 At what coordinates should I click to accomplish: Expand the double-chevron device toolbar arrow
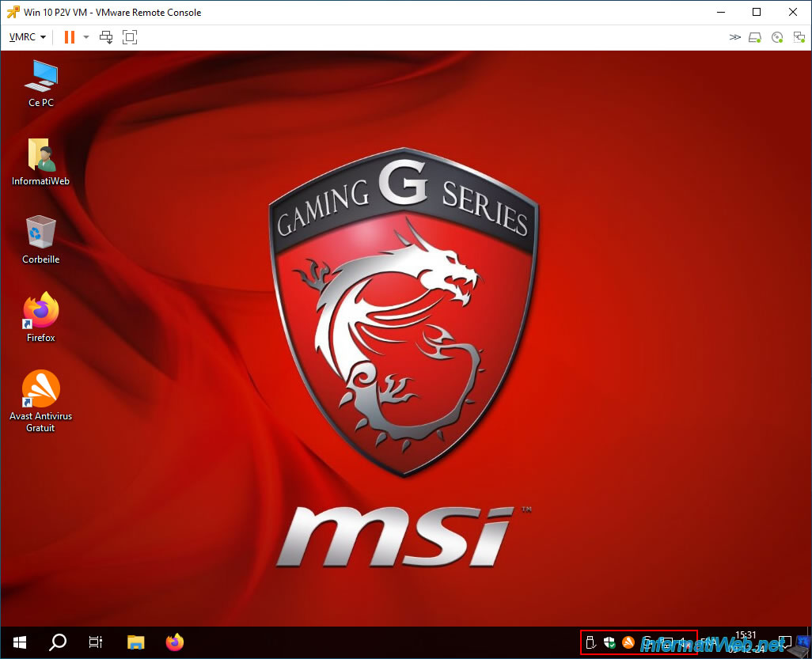(x=734, y=36)
